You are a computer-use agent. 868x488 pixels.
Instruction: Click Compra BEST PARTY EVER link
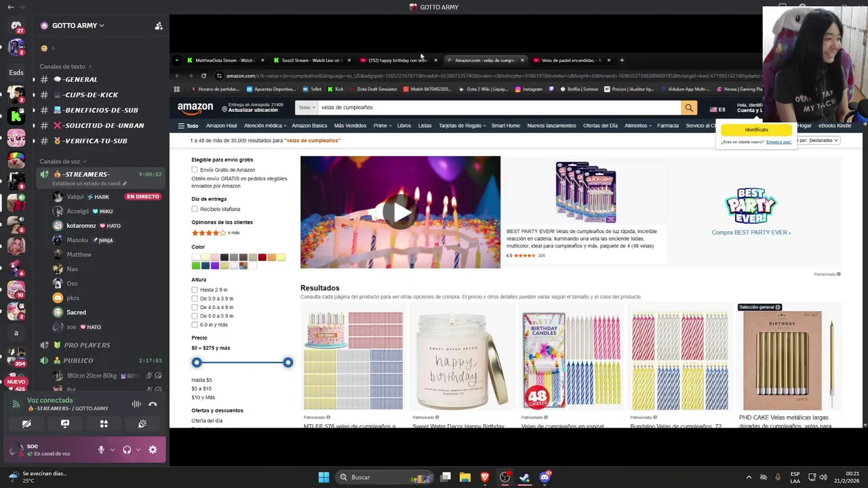[x=751, y=232]
